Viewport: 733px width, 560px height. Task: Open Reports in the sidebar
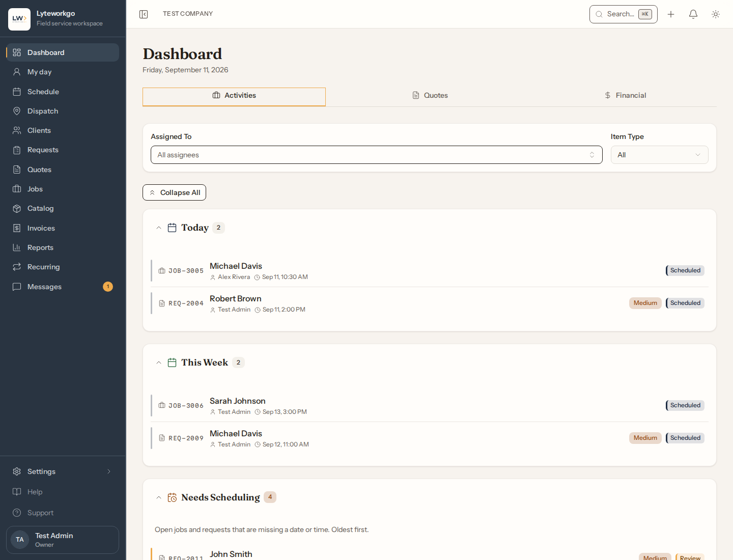click(x=63, y=247)
